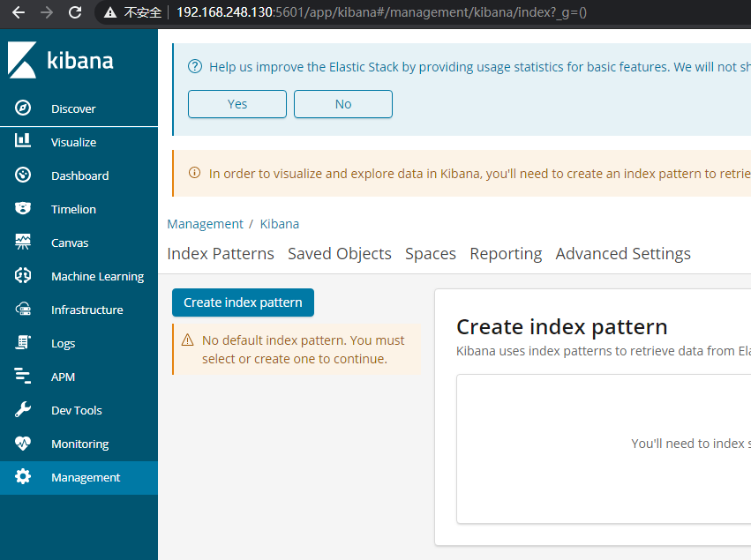Open Machine Learning via brain icon
The image size is (751, 560).
(x=23, y=275)
